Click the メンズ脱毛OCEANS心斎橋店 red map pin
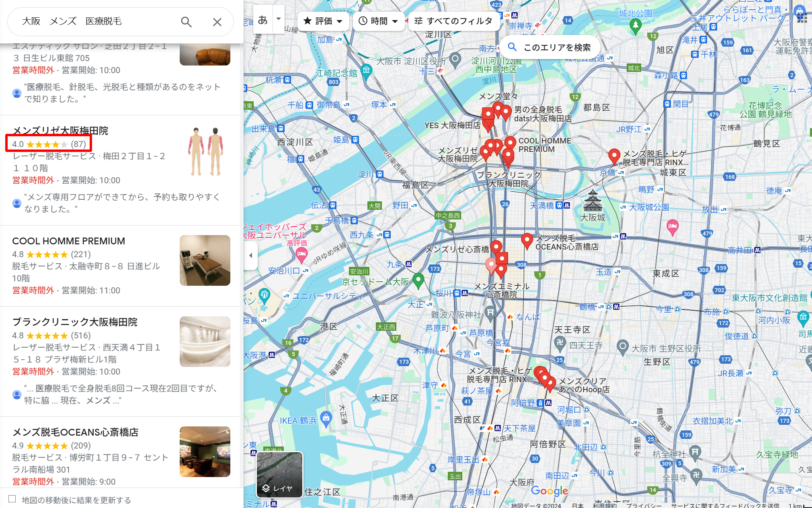Image resolution: width=812 pixels, height=508 pixels. 527,241
